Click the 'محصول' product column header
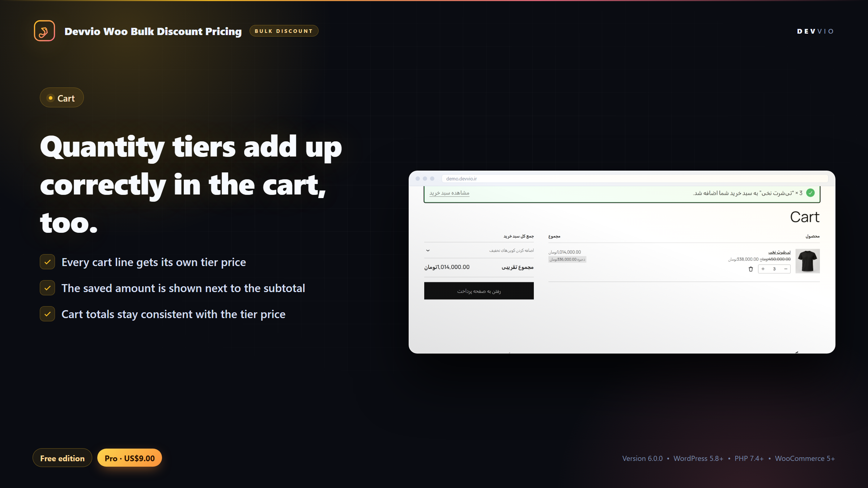The image size is (868, 488). pyautogui.click(x=813, y=236)
